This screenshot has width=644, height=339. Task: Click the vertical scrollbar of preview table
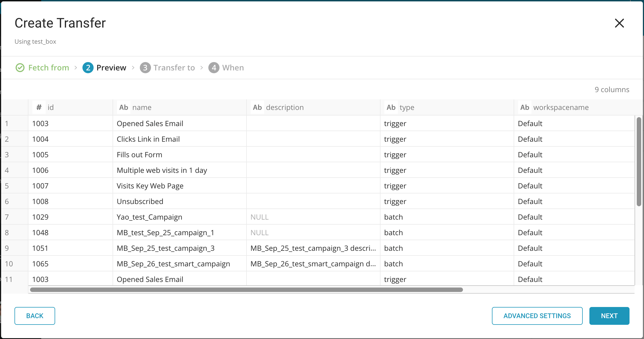[639, 161]
